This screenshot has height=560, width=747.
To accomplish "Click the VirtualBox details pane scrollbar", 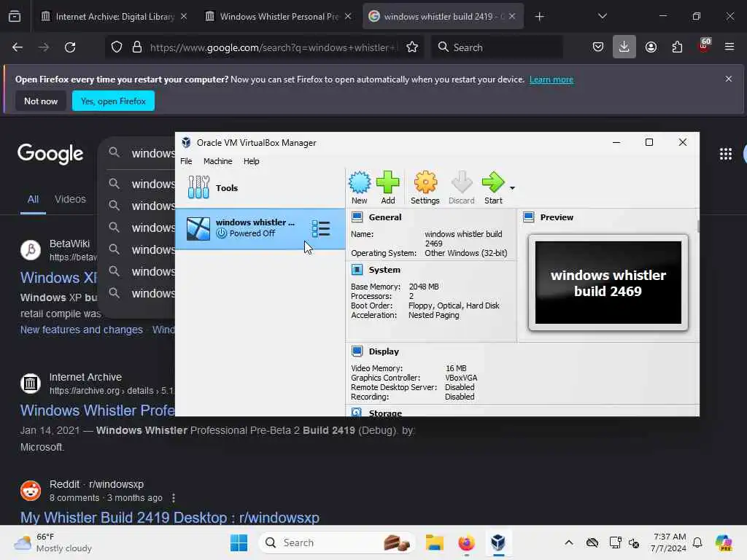I will [698, 226].
